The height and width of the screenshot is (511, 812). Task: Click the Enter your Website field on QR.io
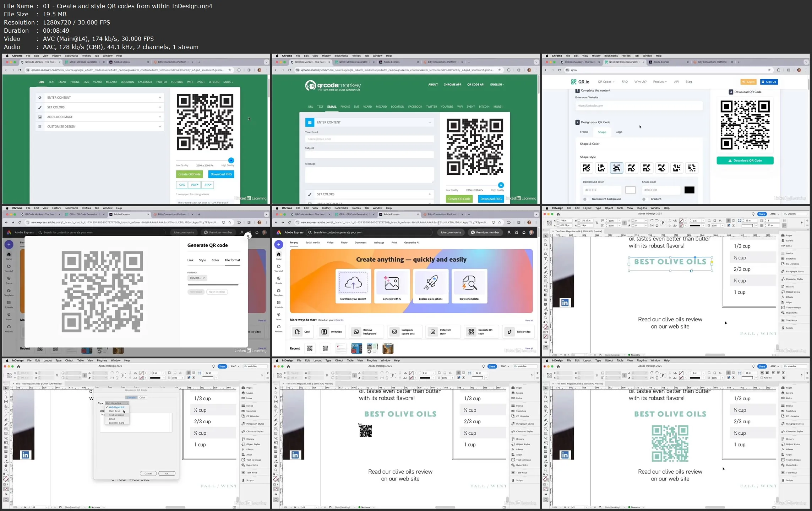coord(638,106)
